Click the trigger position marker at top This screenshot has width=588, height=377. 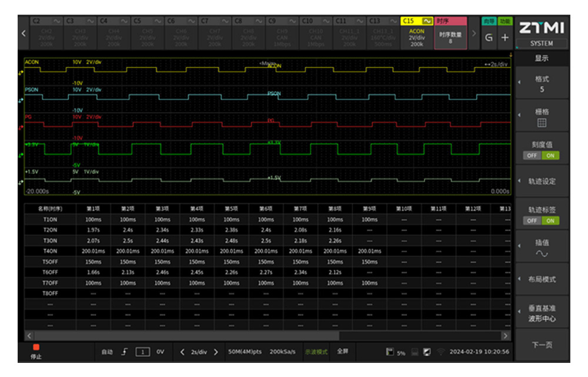pos(510,55)
